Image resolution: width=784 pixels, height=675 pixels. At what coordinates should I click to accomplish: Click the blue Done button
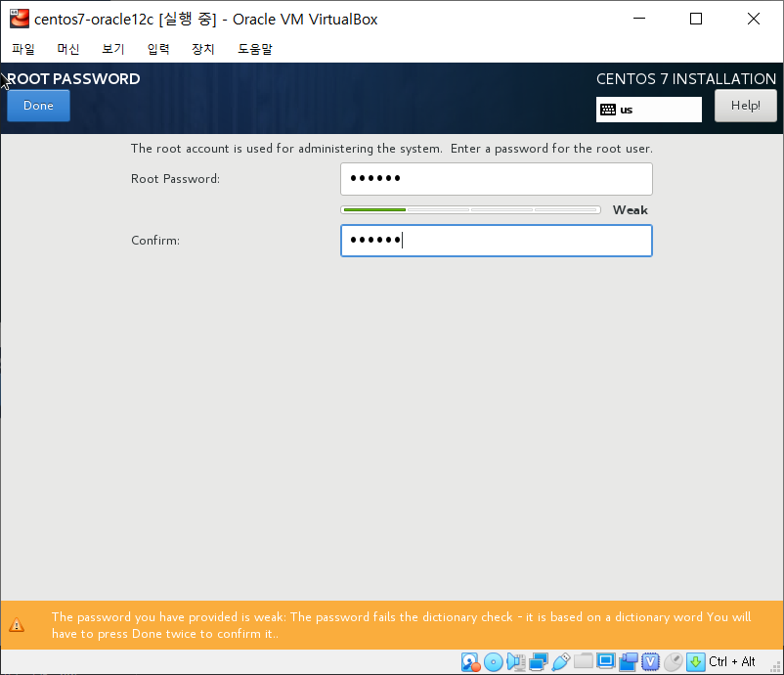click(x=38, y=106)
